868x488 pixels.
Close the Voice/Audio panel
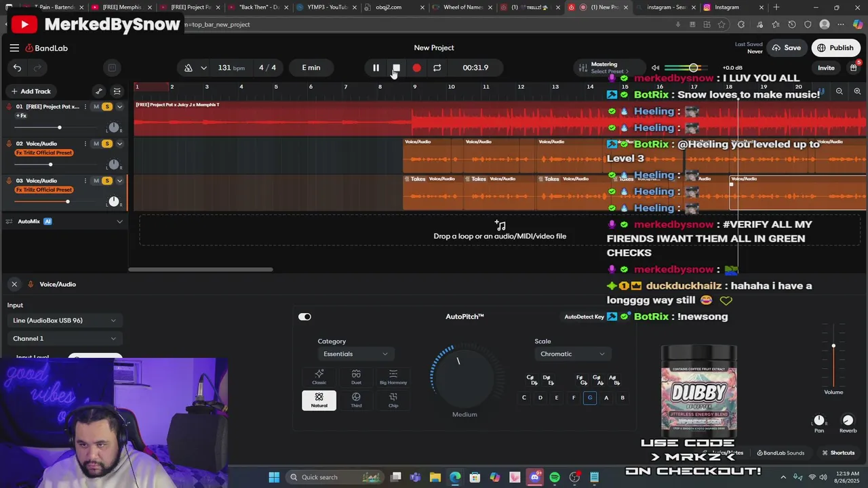pyautogui.click(x=14, y=285)
